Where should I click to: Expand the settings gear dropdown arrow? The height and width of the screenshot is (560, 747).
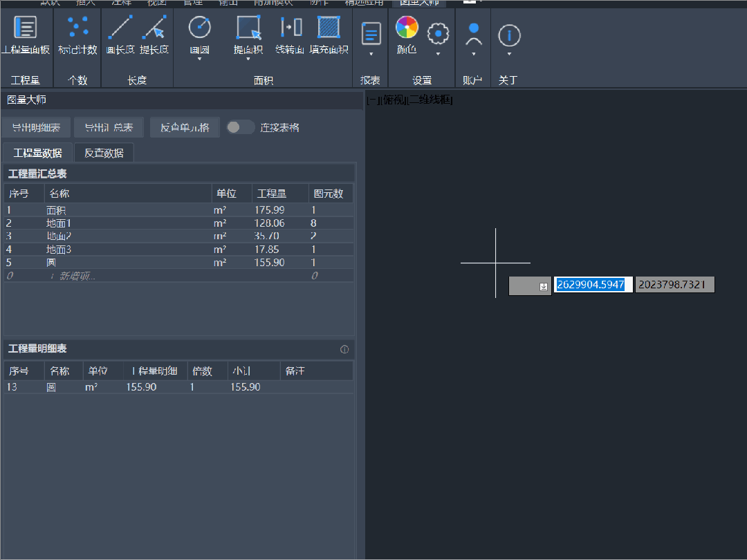coord(439,54)
